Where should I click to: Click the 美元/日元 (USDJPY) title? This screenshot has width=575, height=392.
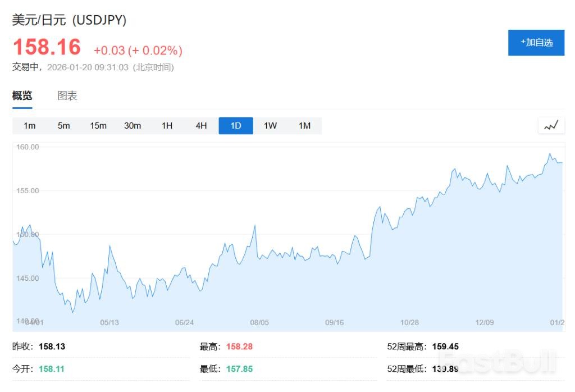coord(70,20)
